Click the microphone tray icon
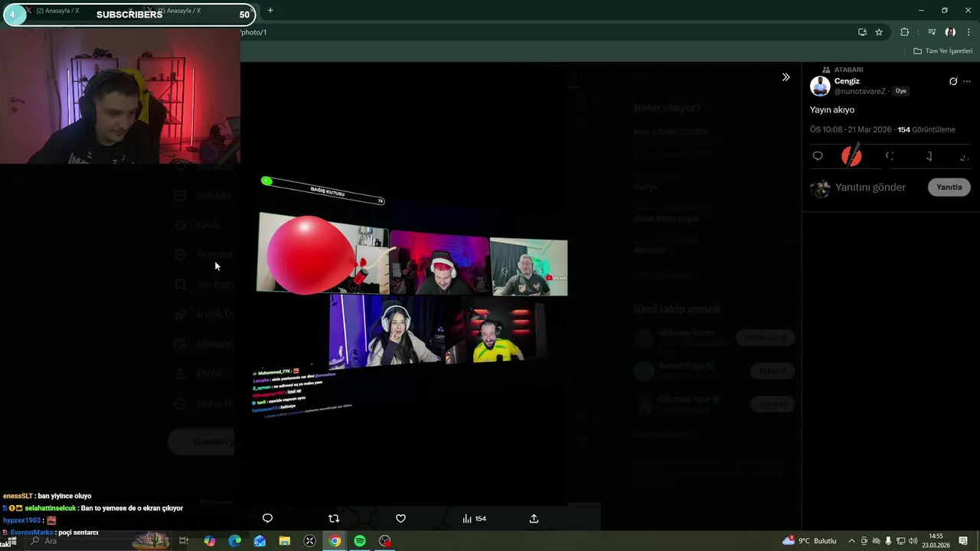The width and height of the screenshot is (980, 551). (888, 541)
